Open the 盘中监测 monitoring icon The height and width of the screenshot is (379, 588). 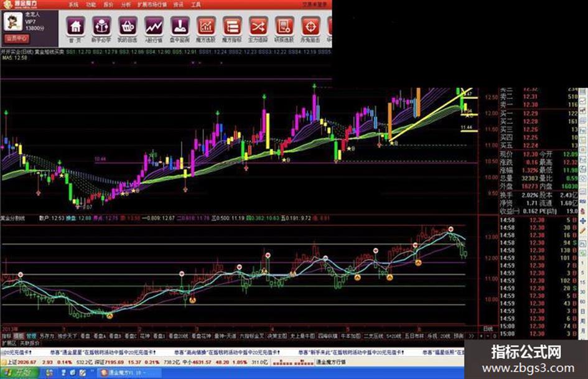pyautogui.click(x=180, y=26)
